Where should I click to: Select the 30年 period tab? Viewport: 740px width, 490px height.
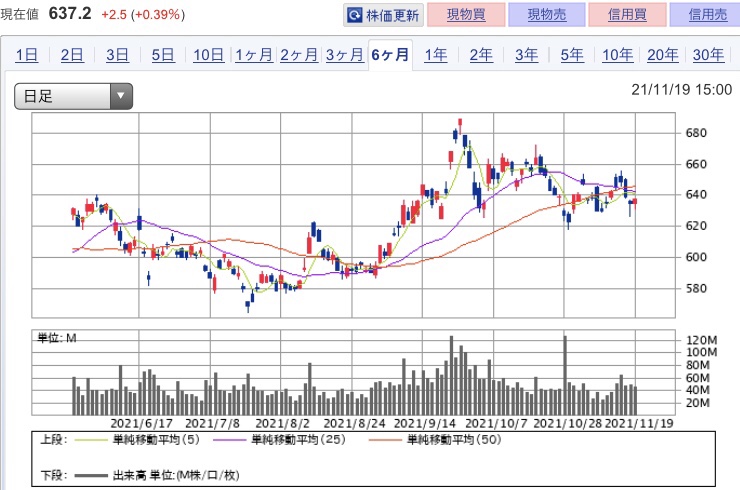coord(708,55)
